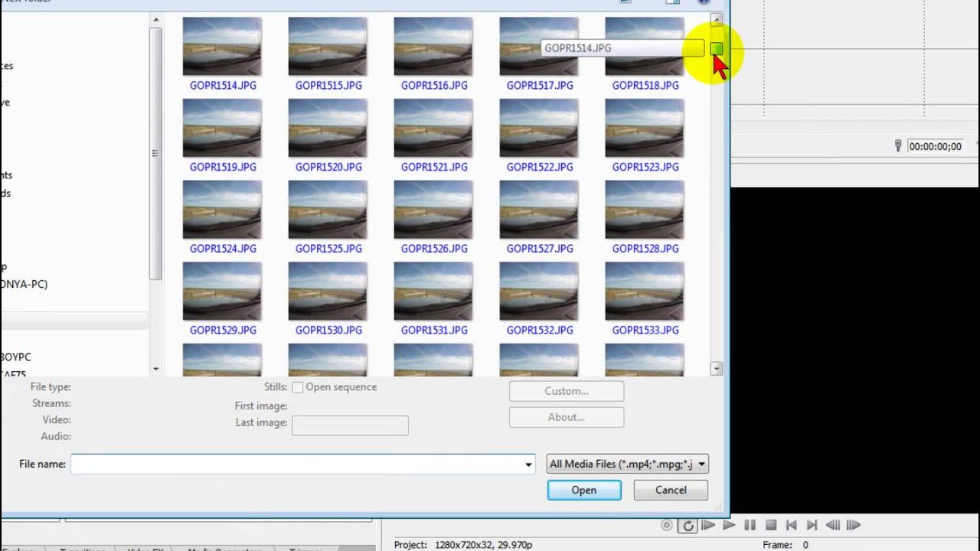Jump to start with Go to Start
Image resolution: width=980 pixels, height=551 pixels.
point(792,525)
